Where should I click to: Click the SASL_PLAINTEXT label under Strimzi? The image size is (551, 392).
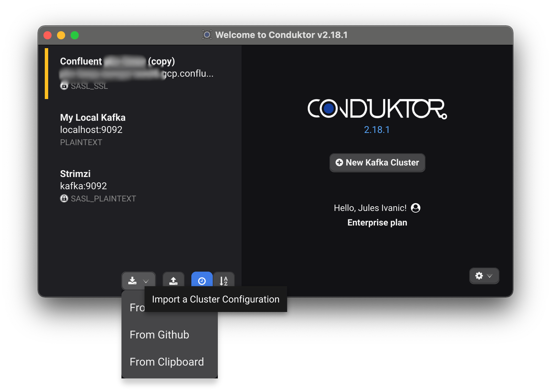[103, 199]
